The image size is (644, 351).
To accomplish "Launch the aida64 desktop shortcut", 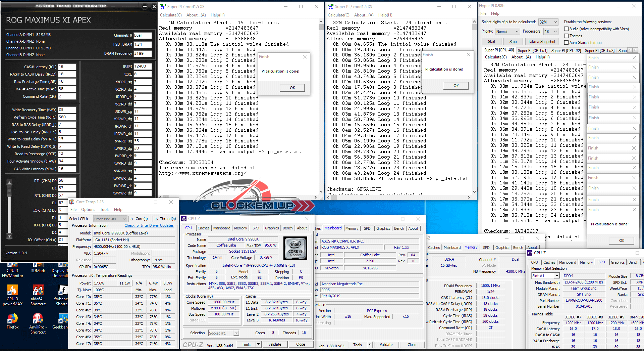I will coord(38,292).
